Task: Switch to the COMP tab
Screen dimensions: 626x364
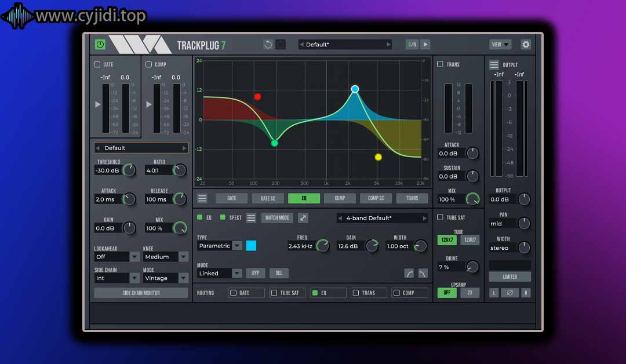Action: [x=340, y=198]
